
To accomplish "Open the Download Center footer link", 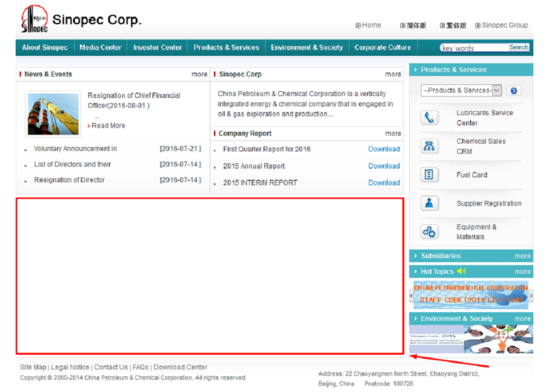I will [180, 367].
